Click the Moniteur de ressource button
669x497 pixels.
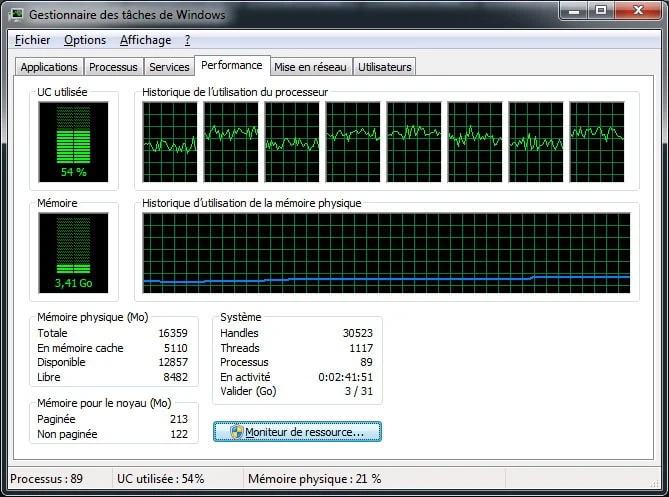coord(297,432)
